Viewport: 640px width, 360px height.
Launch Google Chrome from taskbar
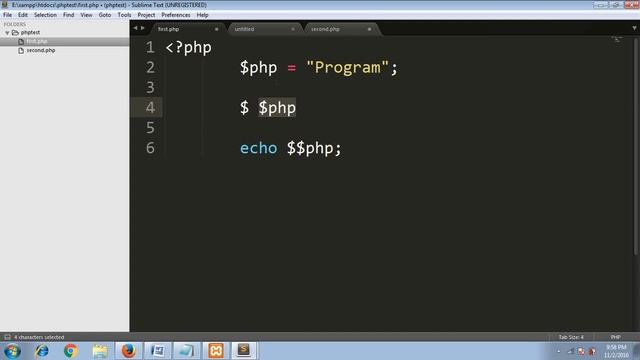pyautogui.click(x=70, y=351)
